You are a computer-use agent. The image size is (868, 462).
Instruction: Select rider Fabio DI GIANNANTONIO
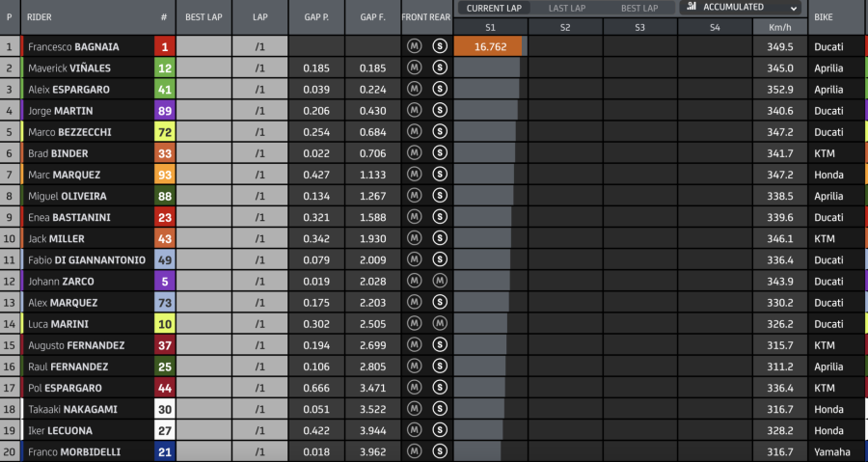(x=87, y=260)
